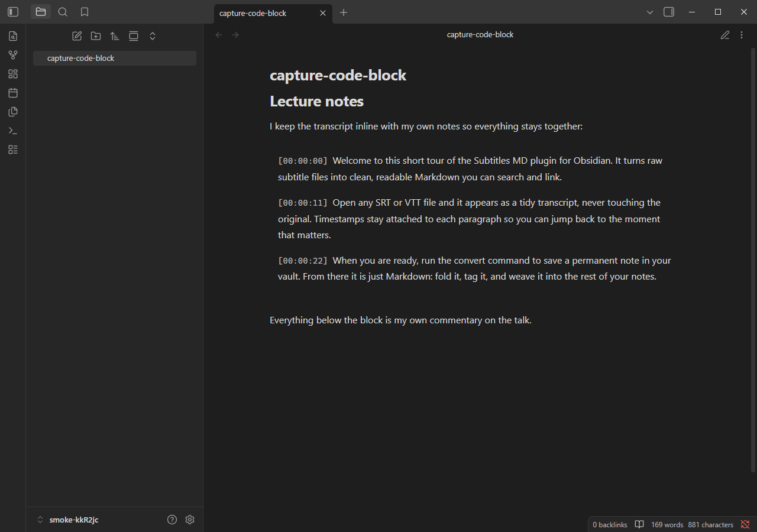
Task: Click the 881 characters status entry
Action: click(711, 525)
